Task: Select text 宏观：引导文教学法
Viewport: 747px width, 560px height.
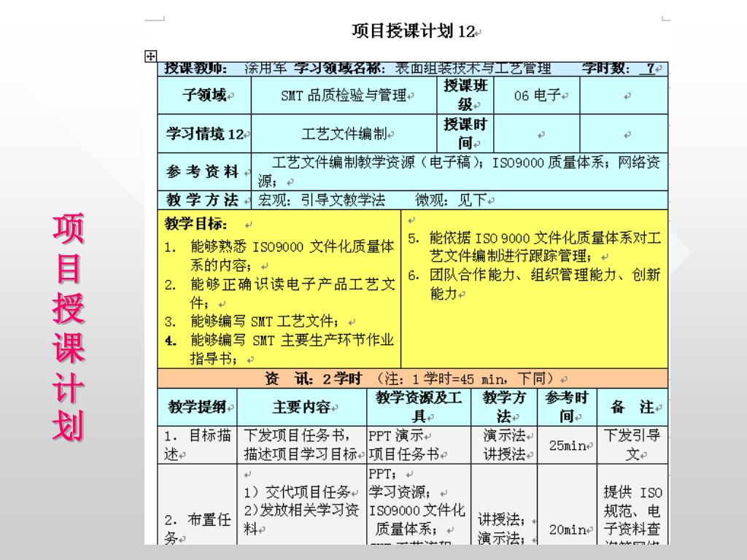Action: click(x=322, y=200)
